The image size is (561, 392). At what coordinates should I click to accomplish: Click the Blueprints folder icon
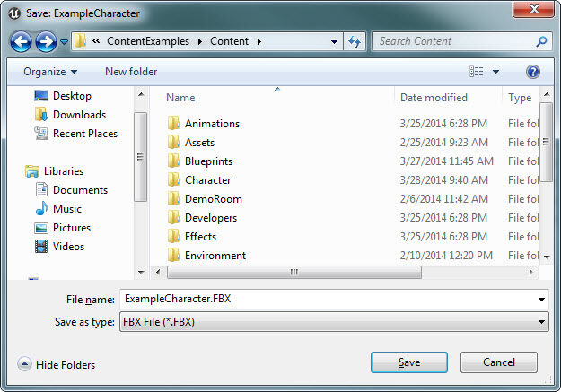[173, 161]
